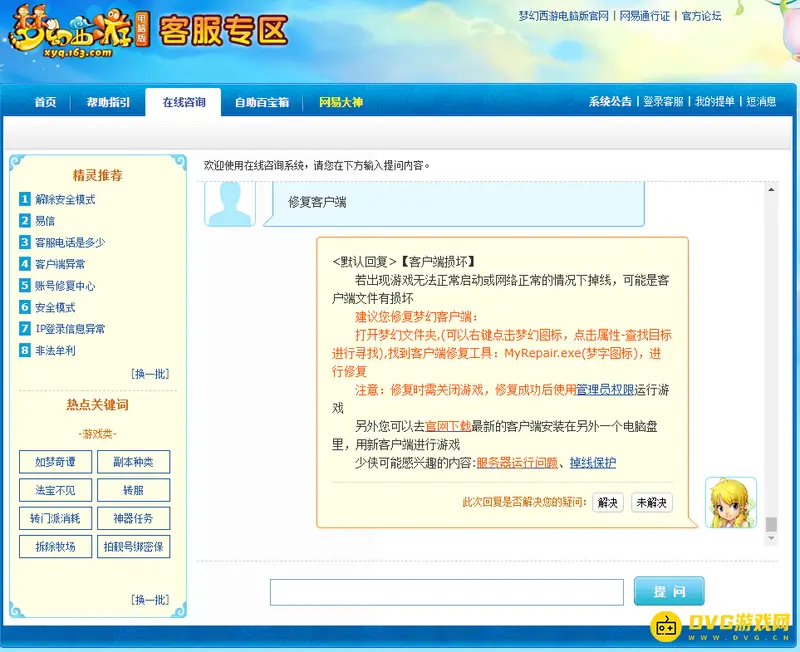Click the 如梦奇谭 keyword button

(x=56, y=462)
